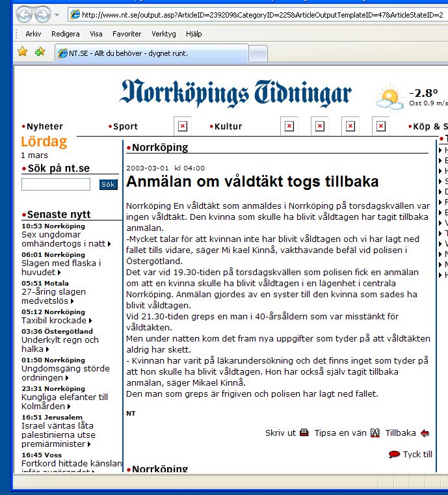Click the third broken image right of Kultur
This screenshot has height=495, width=448.
350,126
